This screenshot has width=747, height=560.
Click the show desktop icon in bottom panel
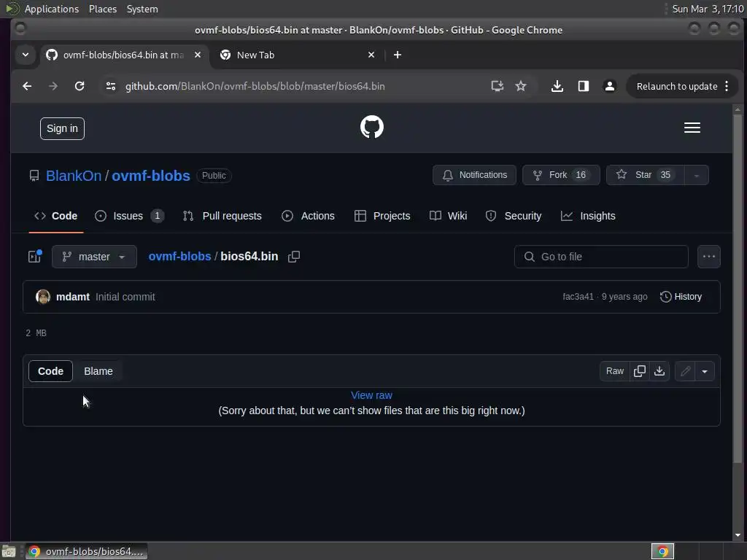[x=9, y=551]
